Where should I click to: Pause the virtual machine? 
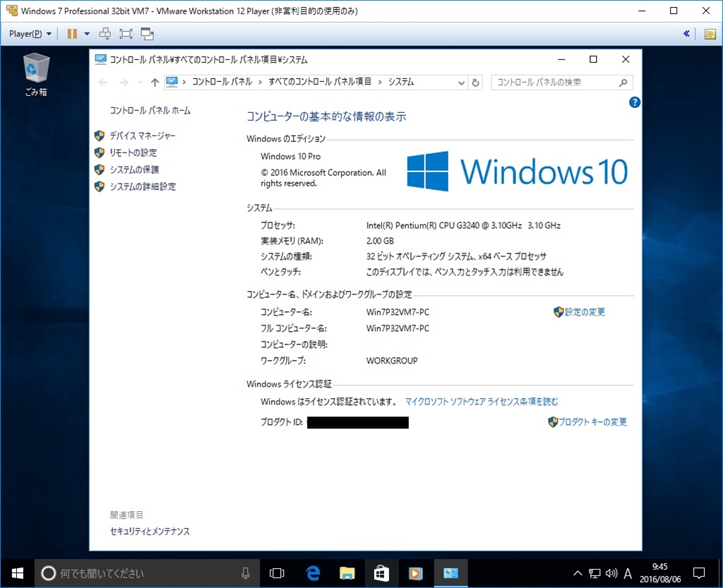click(72, 34)
